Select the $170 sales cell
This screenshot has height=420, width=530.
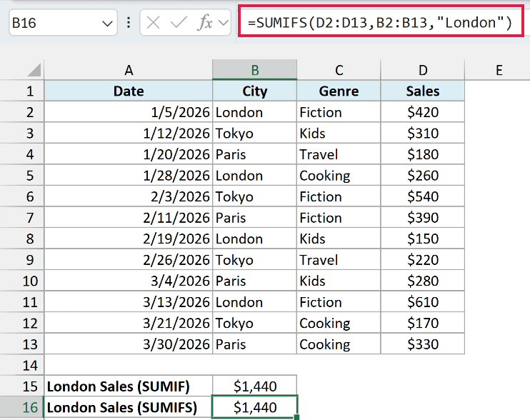coord(423,323)
